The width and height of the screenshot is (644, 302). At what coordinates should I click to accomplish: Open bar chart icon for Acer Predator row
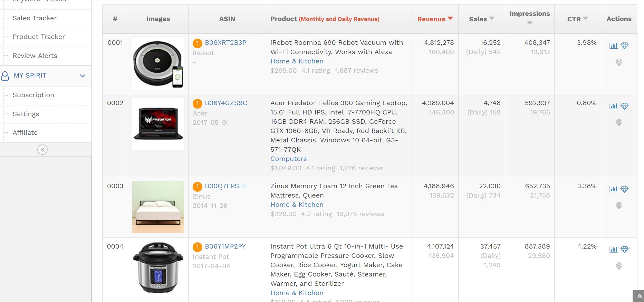[x=613, y=106]
